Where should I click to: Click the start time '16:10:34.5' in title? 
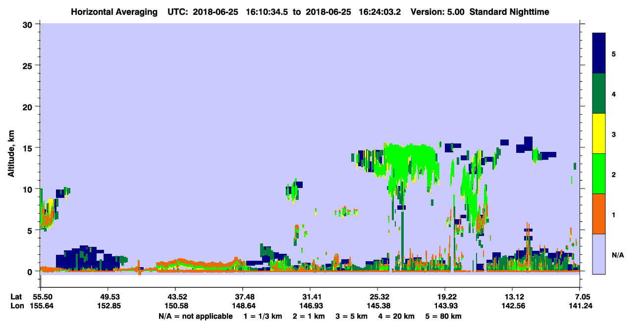point(268,11)
